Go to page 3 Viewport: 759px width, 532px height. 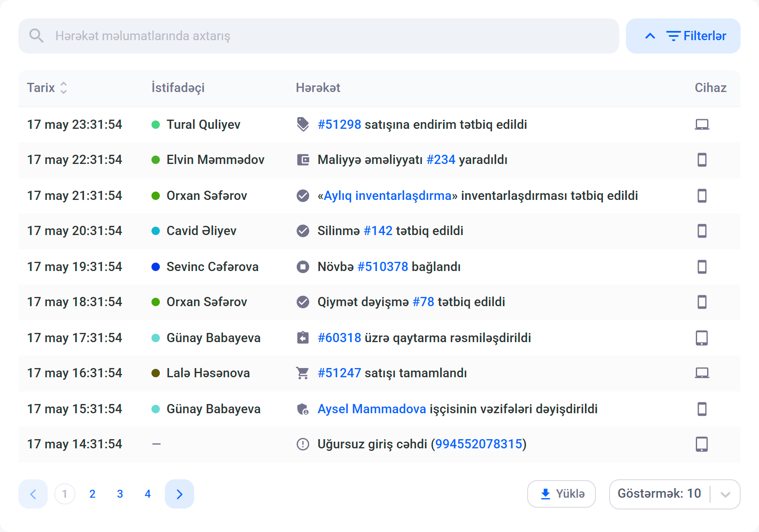click(120, 494)
